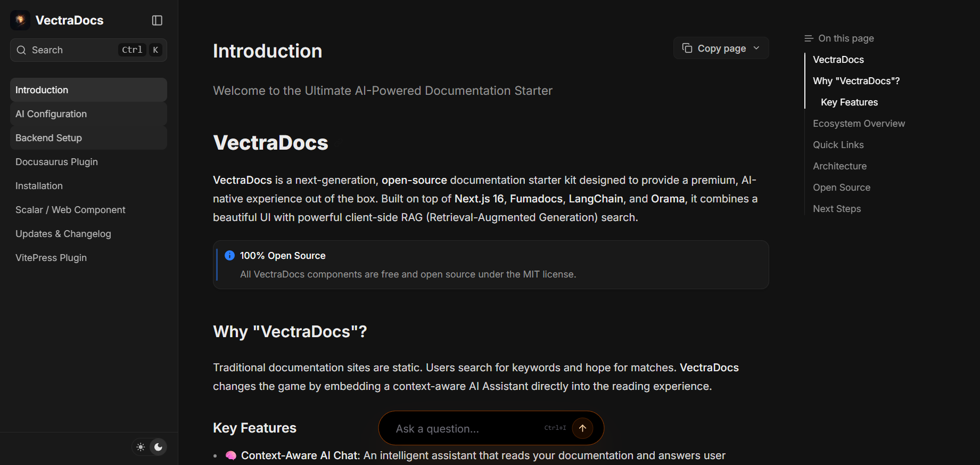Screen dimensions: 980x465
Task: Click the Ctrl+I shortcut hint
Action: point(555,428)
